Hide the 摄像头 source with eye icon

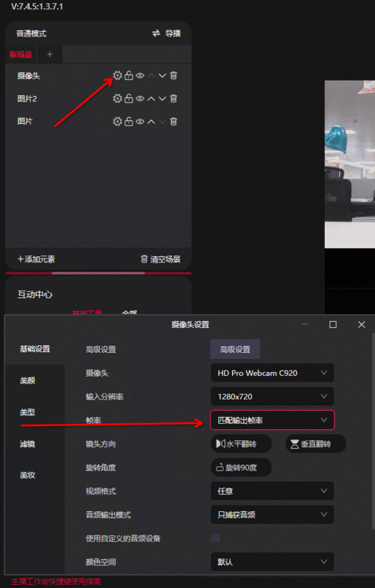pyautogui.click(x=140, y=76)
